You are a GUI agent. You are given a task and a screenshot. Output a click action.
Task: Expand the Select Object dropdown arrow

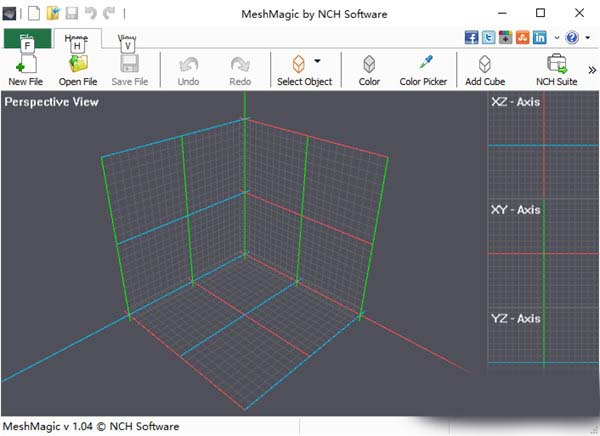pyautogui.click(x=317, y=61)
